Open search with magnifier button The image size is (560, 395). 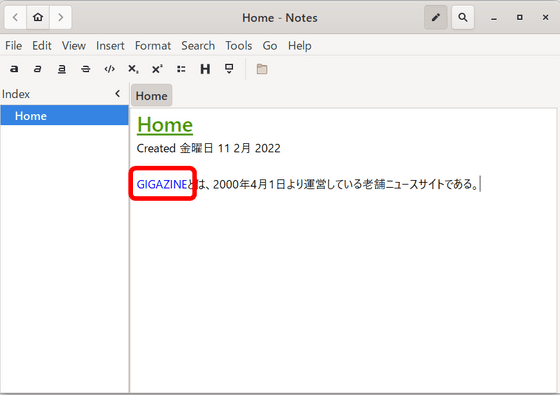tap(462, 17)
